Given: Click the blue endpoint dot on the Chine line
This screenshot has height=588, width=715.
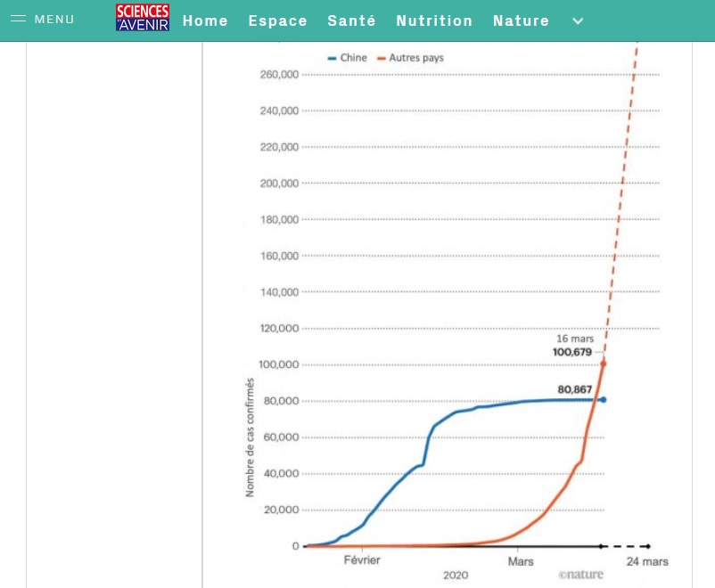Looking at the screenshot, I should [604, 399].
